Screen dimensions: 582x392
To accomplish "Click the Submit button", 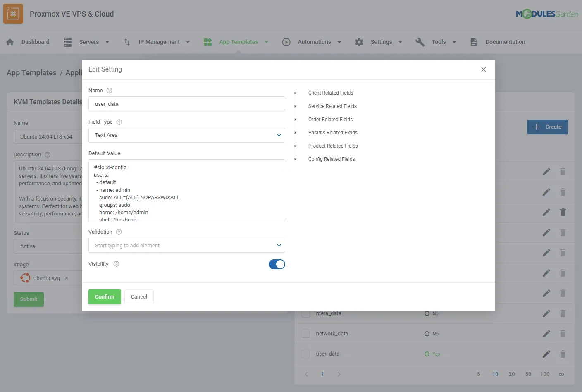I will tap(29, 299).
